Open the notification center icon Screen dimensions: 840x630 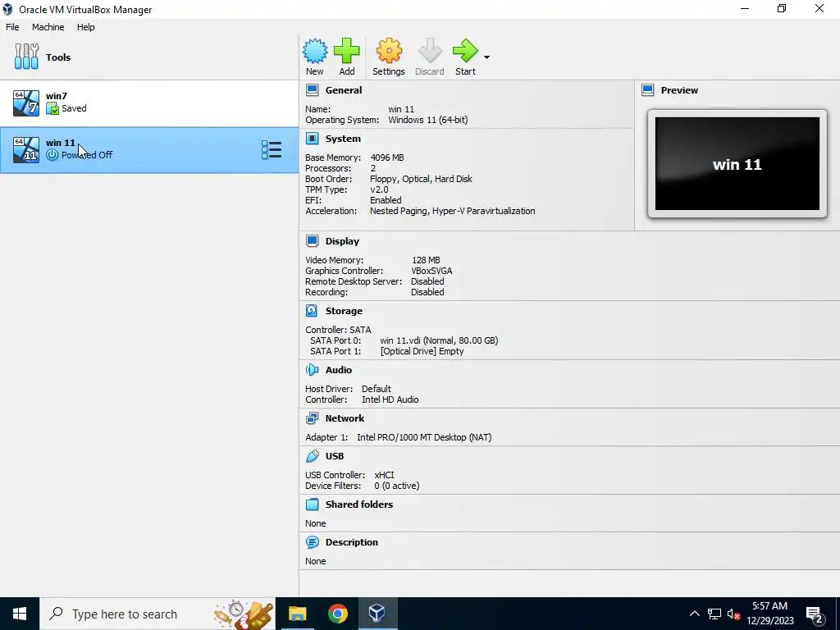(x=815, y=614)
